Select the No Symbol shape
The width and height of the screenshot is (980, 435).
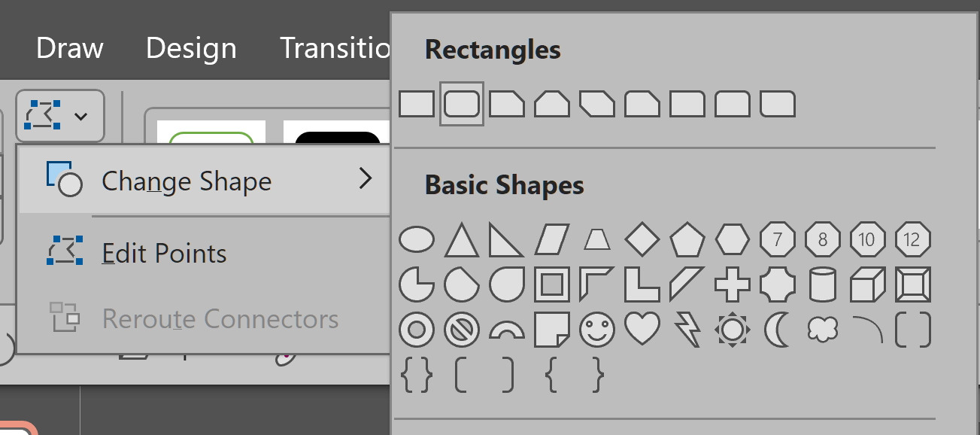(462, 330)
